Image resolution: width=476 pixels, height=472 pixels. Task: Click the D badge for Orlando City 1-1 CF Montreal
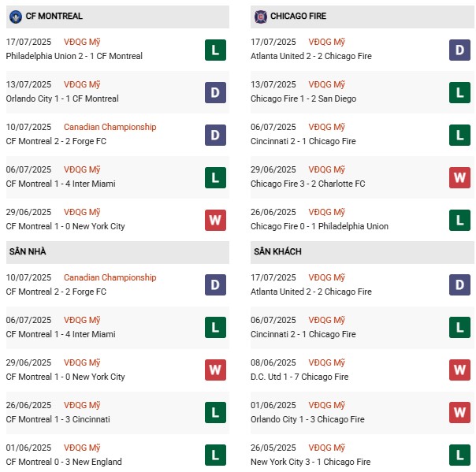tap(215, 93)
